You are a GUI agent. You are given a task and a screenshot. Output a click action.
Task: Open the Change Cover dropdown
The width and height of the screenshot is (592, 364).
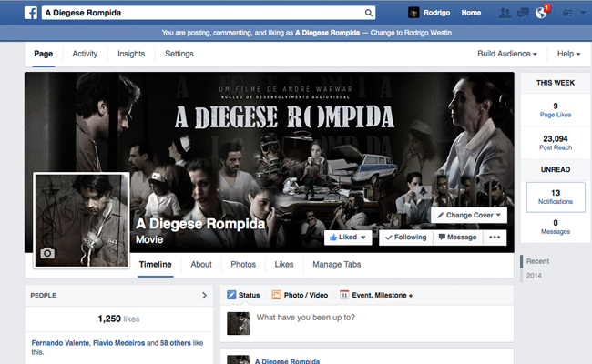coord(469,215)
